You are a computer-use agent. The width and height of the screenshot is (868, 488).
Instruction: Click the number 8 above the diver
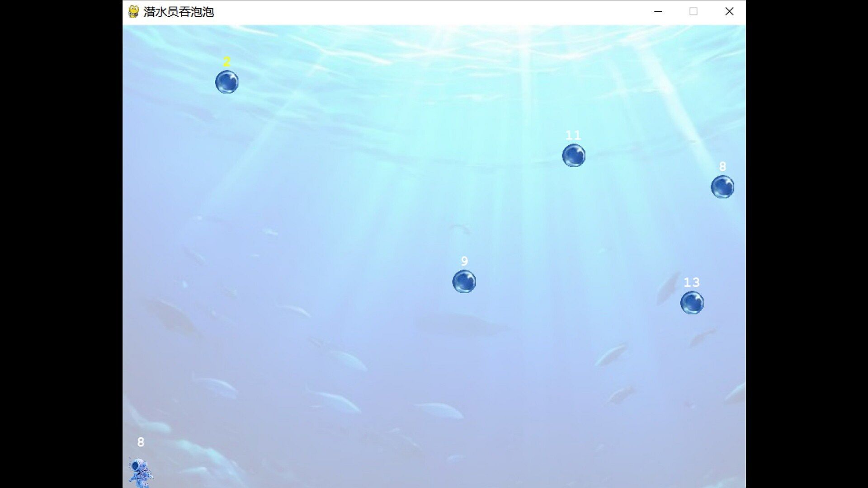(x=141, y=442)
